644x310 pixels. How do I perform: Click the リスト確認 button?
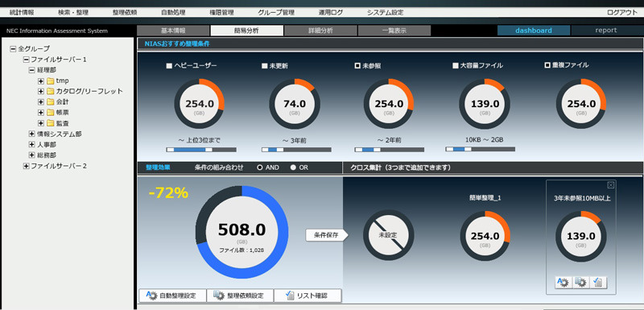(308, 296)
